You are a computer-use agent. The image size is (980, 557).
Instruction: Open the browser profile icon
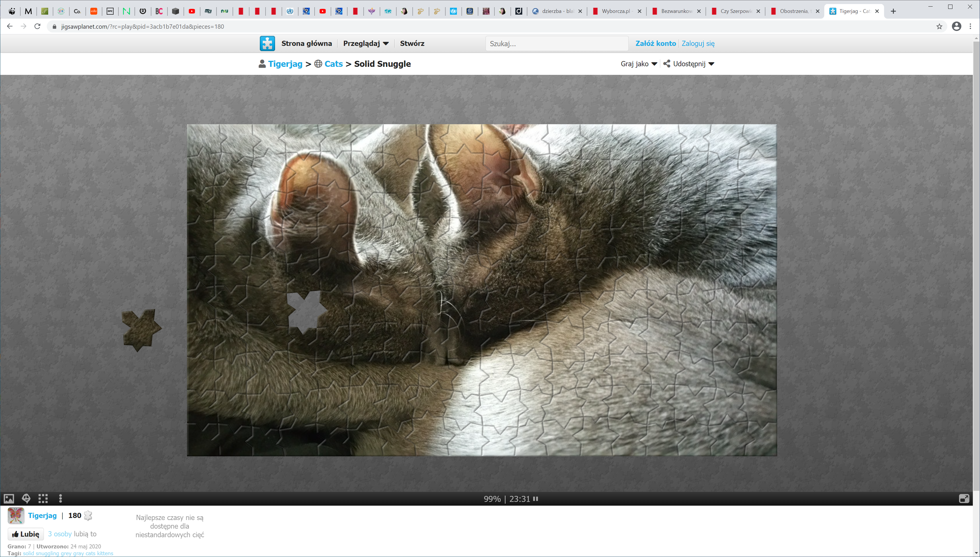click(956, 26)
